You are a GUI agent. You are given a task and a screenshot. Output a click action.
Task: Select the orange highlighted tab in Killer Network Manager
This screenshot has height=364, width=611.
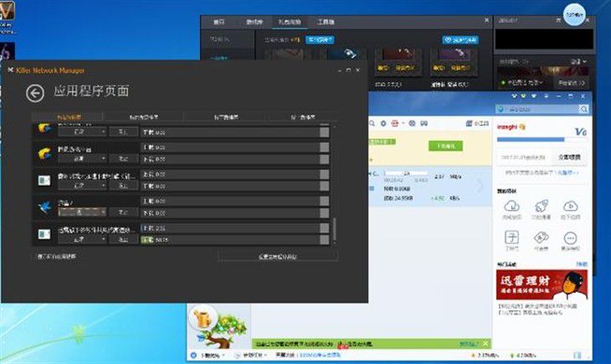(x=68, y=117)
